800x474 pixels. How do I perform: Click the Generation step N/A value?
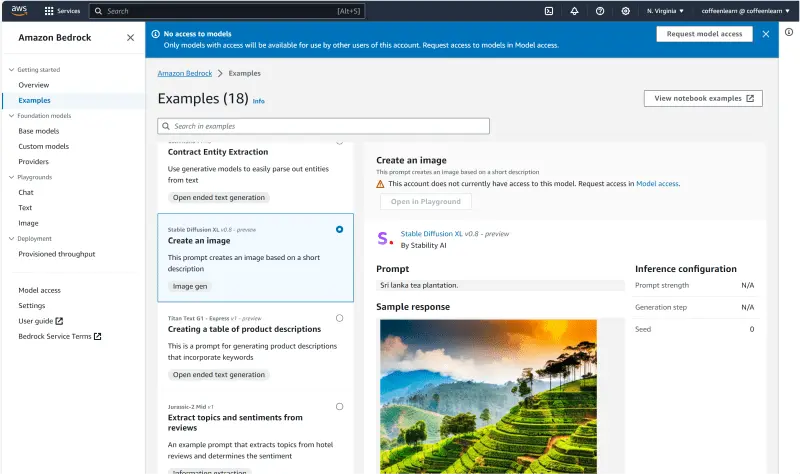[x=747, y=307]
